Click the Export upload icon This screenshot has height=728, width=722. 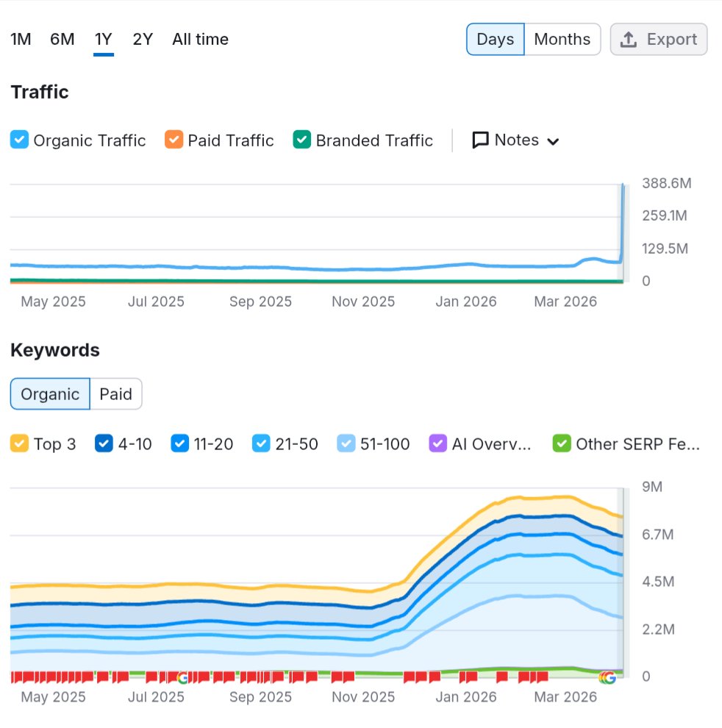click(629, 40)
